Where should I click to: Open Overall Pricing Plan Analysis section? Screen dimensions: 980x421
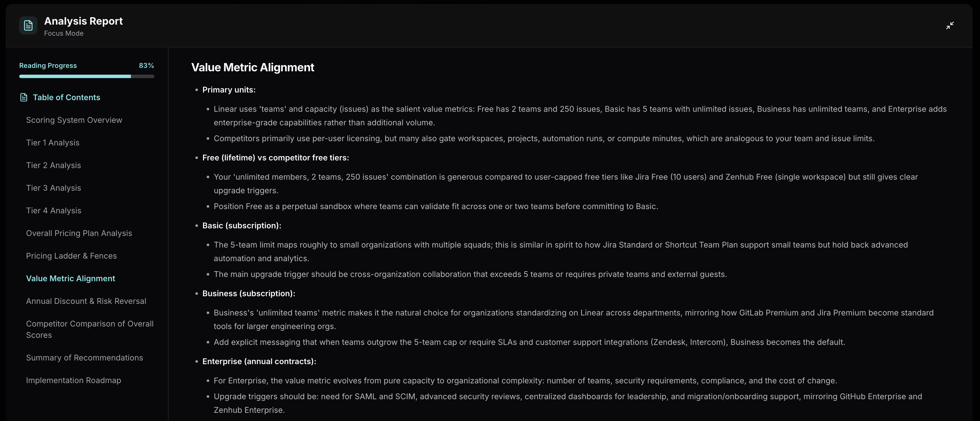coord(79,233)
